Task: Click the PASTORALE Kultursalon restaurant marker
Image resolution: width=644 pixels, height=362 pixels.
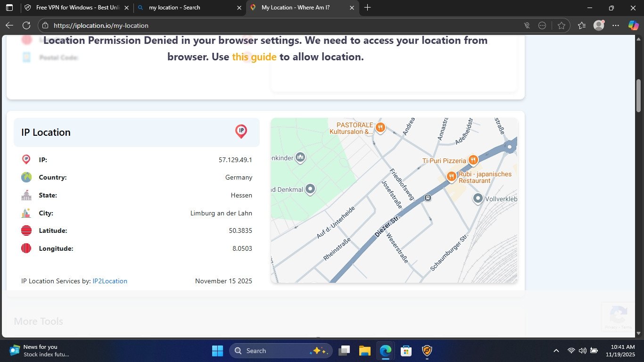Action: 380,127
